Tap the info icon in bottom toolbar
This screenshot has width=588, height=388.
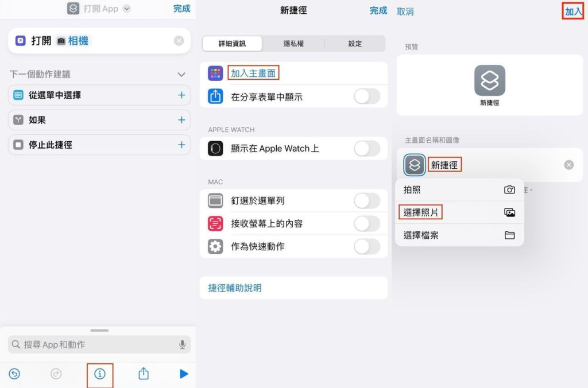pyautogui.click(x=100, y=374)
